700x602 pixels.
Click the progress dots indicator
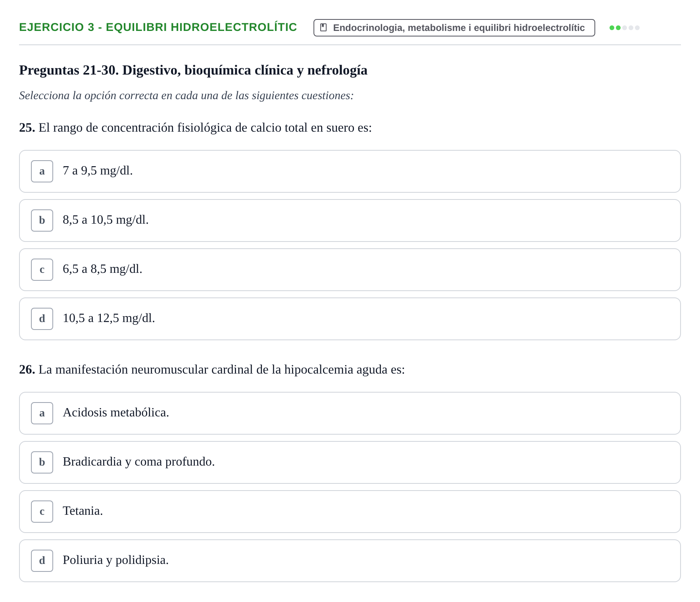click(x=624, y=28)
